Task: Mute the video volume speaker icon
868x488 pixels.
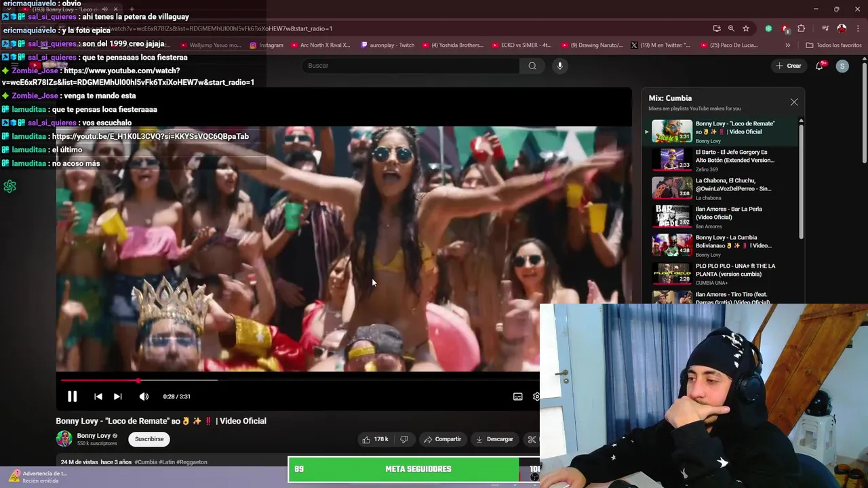Action: pyautogui.click(x=143, y=396)
